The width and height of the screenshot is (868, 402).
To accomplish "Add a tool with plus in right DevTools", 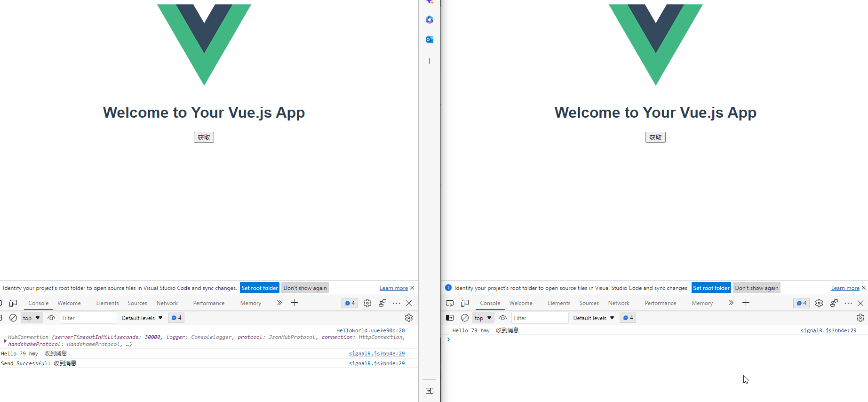I will [x=746, y=303].
